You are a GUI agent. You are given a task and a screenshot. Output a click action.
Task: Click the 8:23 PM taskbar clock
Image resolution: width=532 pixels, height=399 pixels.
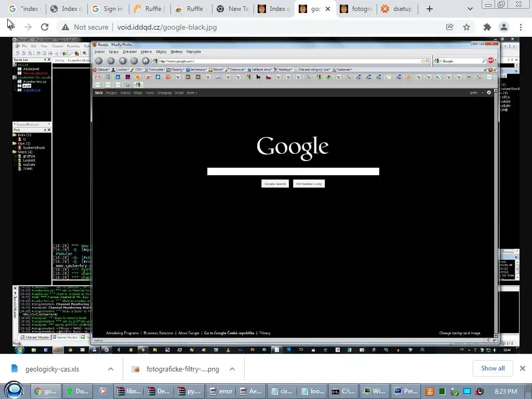click(x=506, y=392)
